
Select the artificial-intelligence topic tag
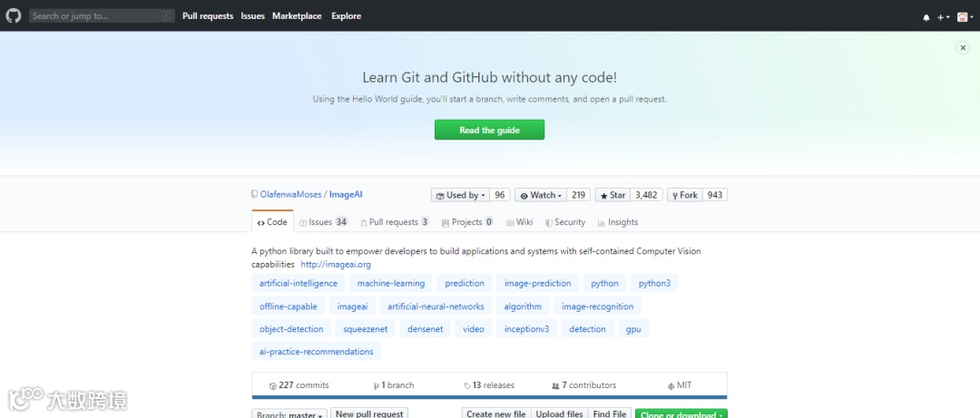tap(299, 283)
